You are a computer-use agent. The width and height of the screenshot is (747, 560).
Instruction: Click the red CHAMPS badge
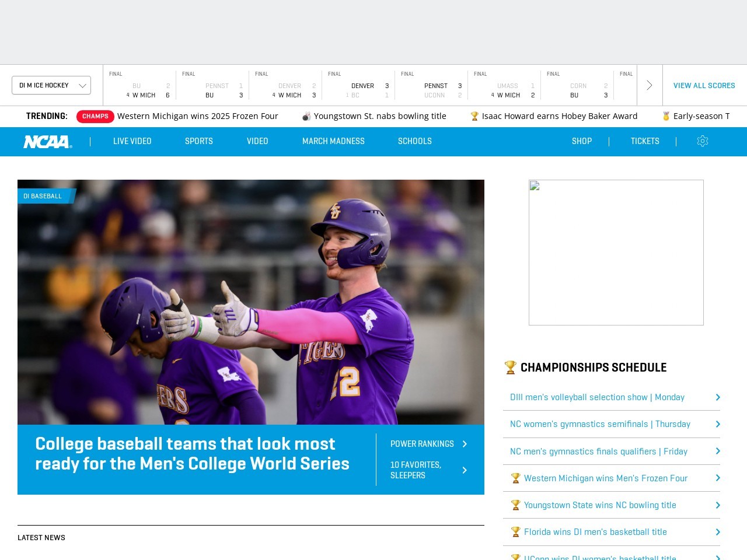coord(95,116)
